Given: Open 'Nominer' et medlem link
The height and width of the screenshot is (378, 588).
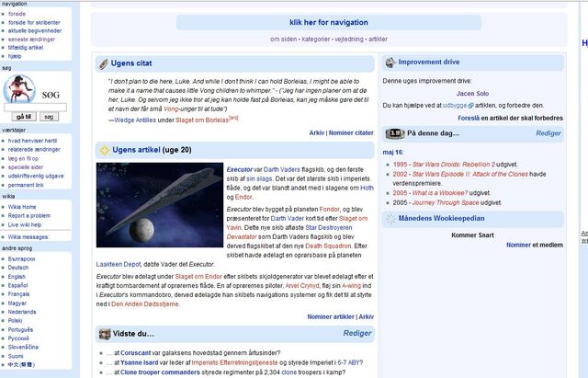Looking at the screenshot, I should click(518, 246).
